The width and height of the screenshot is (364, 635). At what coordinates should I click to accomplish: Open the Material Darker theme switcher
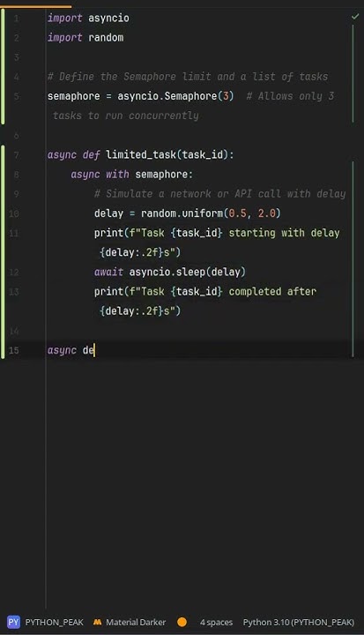136,622
